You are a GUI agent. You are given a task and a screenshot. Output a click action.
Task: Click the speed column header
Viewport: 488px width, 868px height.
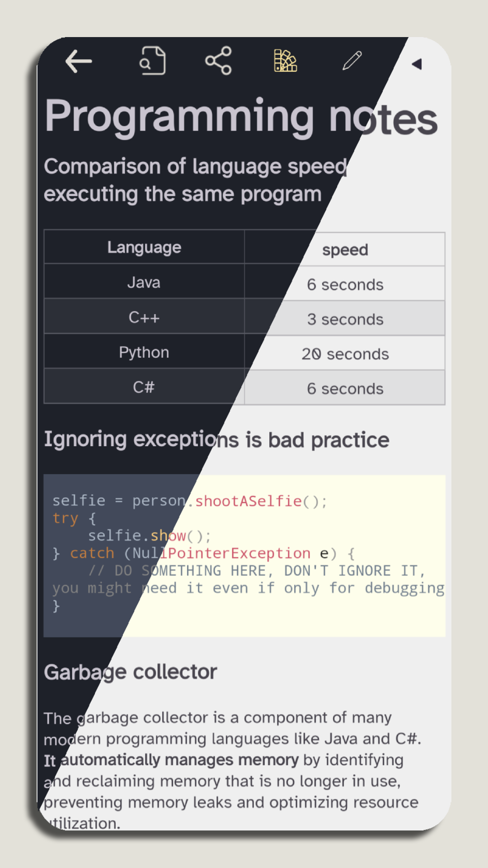pyautogui.click(x=345, y=249)
